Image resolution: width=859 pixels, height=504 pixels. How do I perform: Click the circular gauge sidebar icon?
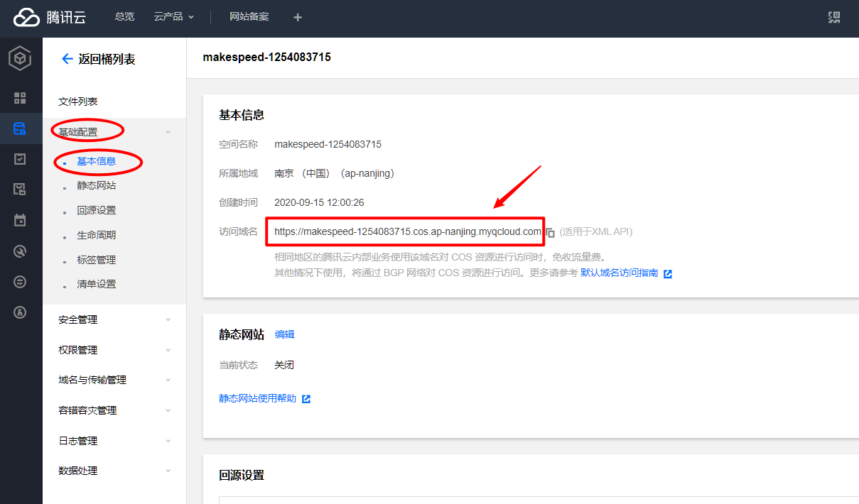(x=20, y=251)
